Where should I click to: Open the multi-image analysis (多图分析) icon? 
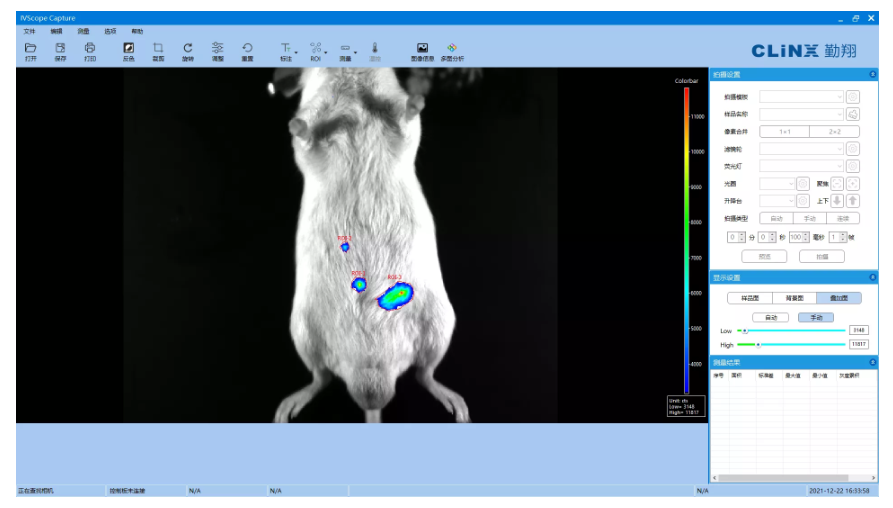[x=452, y=51]
